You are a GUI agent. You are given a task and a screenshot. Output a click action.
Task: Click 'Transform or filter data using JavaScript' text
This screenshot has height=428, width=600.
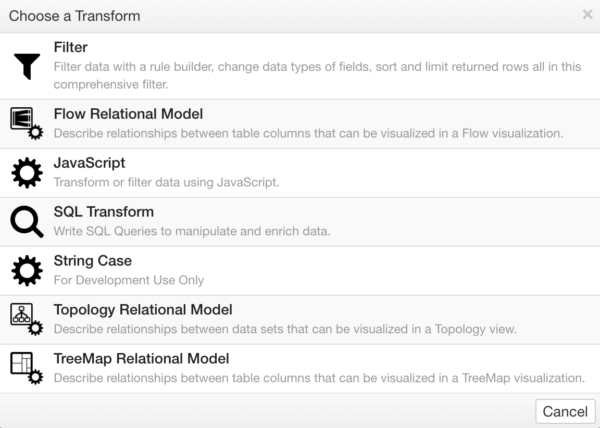(x=166, y=182)
